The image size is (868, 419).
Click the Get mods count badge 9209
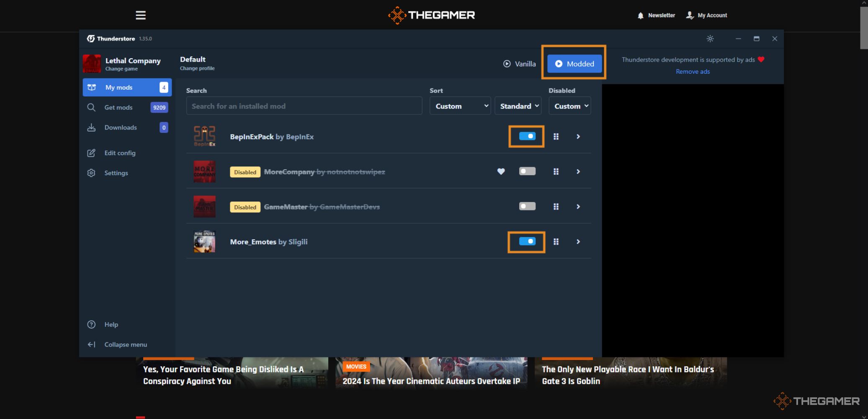tap(159, 108)
